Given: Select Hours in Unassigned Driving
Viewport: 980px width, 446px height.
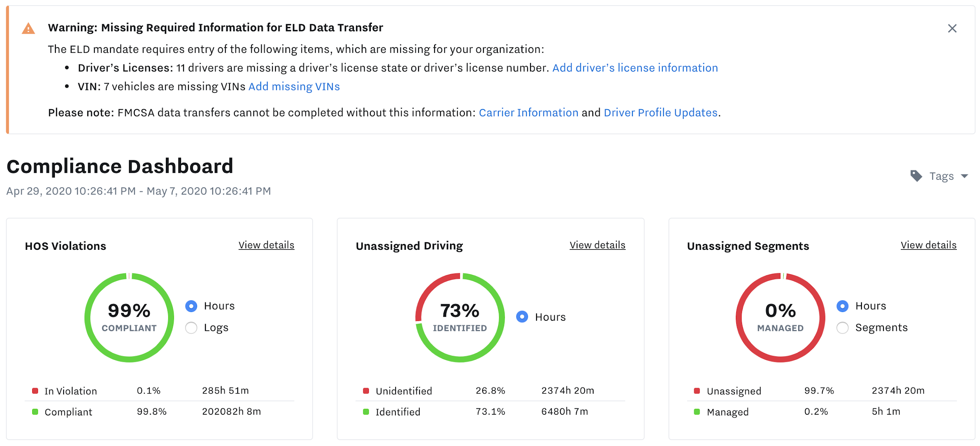Looking at the screenshot, I should (522, 317).
